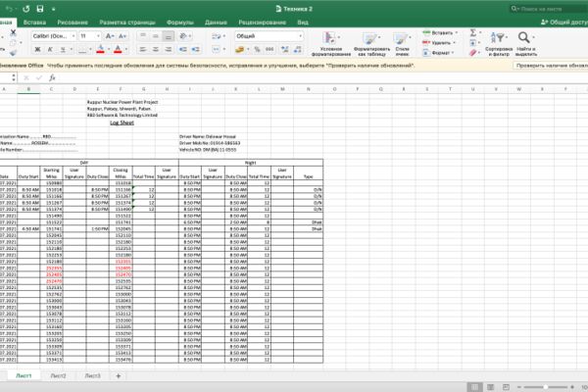This screenshot has height=392, width=588.
Task: Open Sort & Filter (Сортировка и фильтр)
Action: tap(499, 43)
